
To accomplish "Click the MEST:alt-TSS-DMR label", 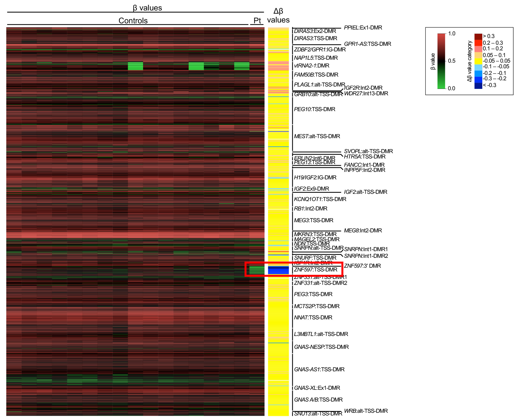I will tap(317, 136).
